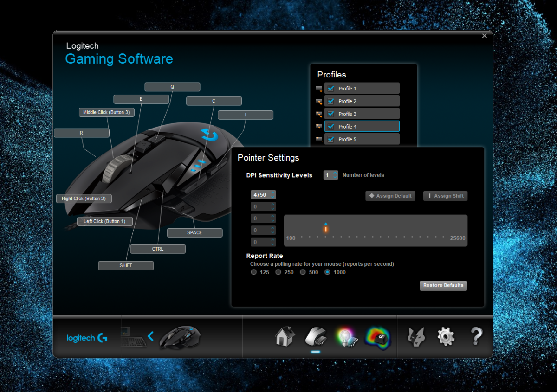This screenshot has height=392, width=557.
Task: Open the SHIFT button assignment label
Action: [x=126, y=266]
